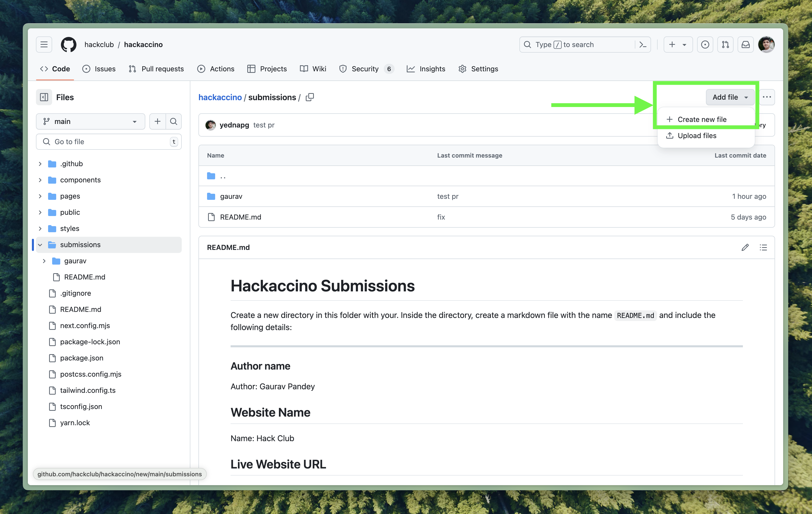This screenshot has width=812, height=514.
Task: Focus the Go to file input
Action: (109, 142)
